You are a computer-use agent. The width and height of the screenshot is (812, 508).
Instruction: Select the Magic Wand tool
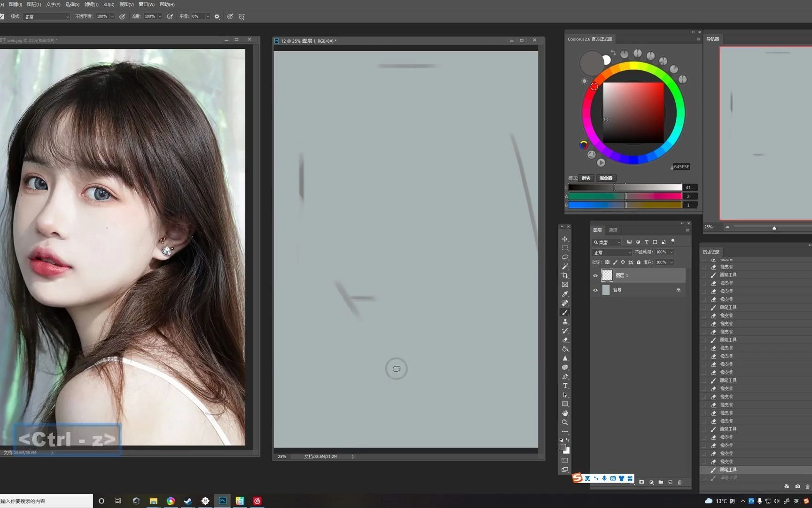click(x=565, y=266)
